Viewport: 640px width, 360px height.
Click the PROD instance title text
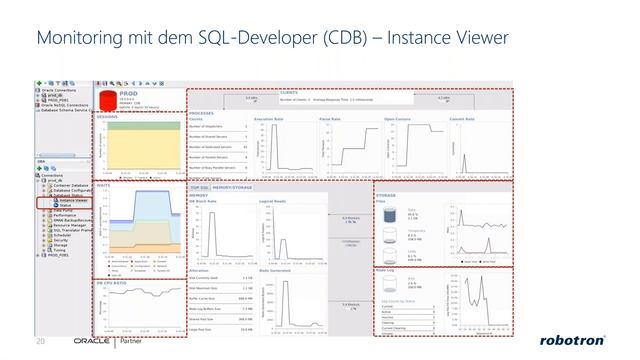(x=129, y=93)
